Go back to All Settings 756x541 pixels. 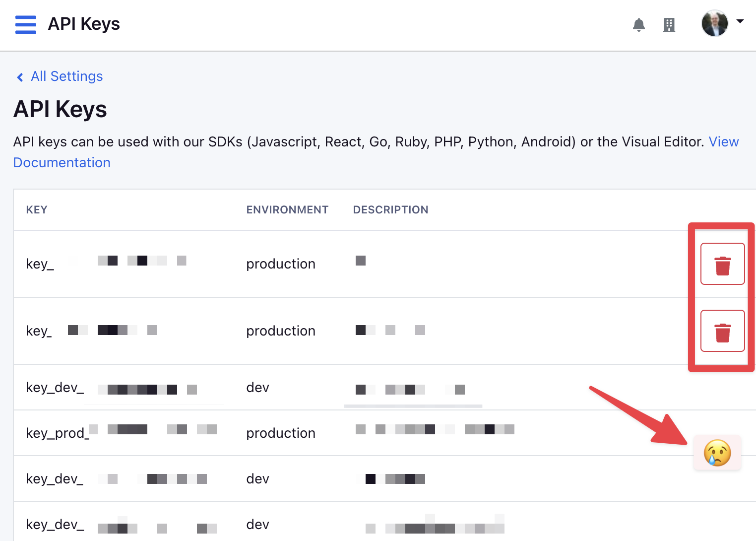pos(60,76)
